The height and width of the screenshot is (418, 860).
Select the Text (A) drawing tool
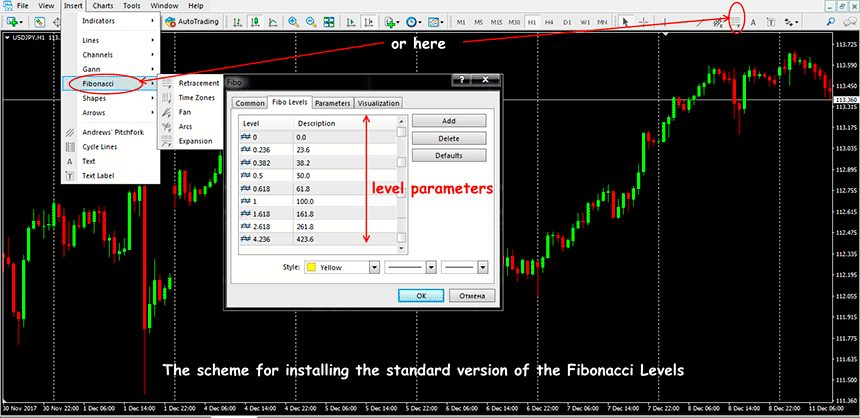tap(753, 22)
